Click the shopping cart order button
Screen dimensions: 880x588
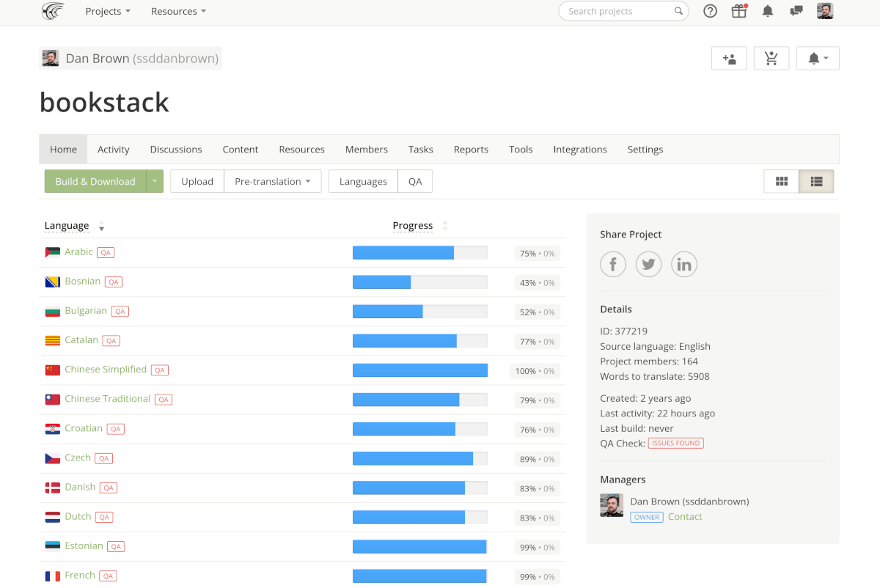[771, 59]
